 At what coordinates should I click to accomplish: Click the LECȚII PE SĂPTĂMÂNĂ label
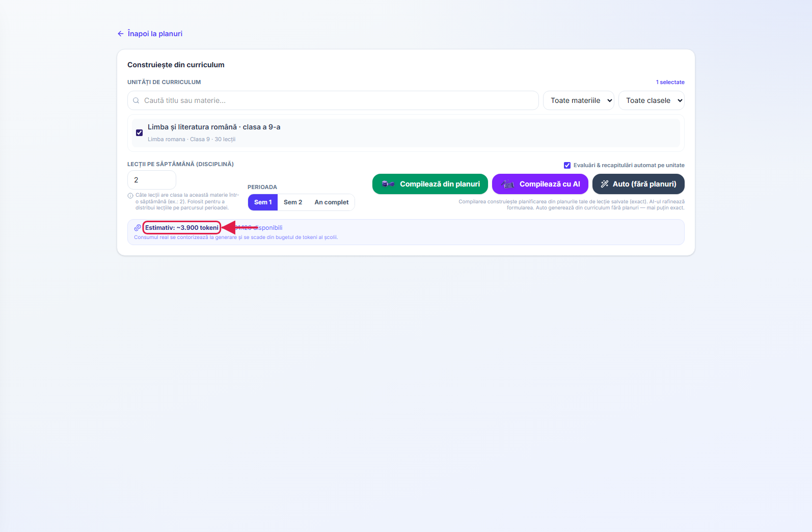(180, 164)
